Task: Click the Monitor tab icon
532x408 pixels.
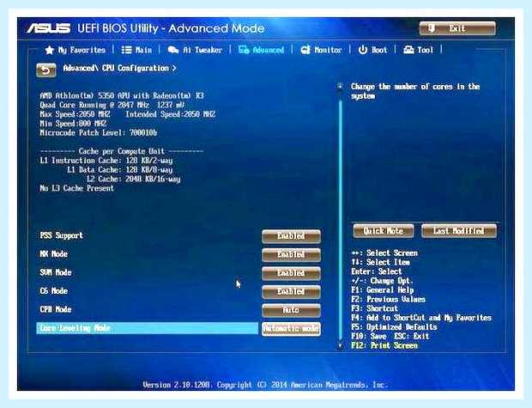Action: point(305,50)
